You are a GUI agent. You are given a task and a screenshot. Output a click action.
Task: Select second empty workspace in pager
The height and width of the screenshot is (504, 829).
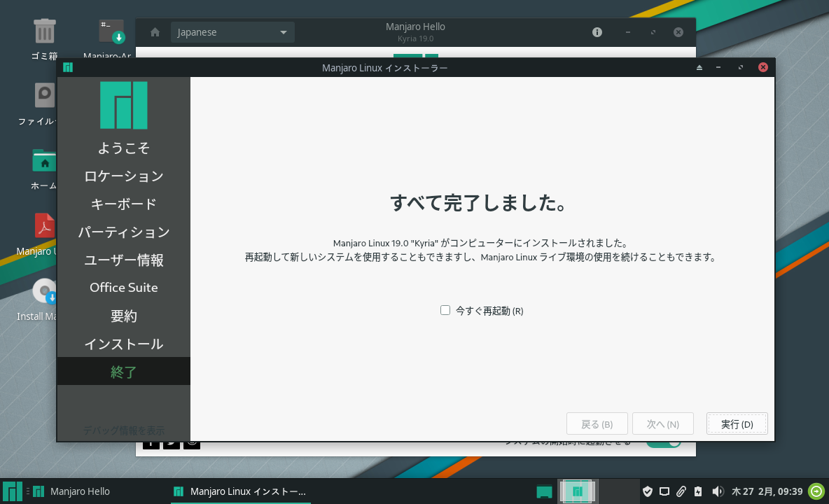(619, 491)
